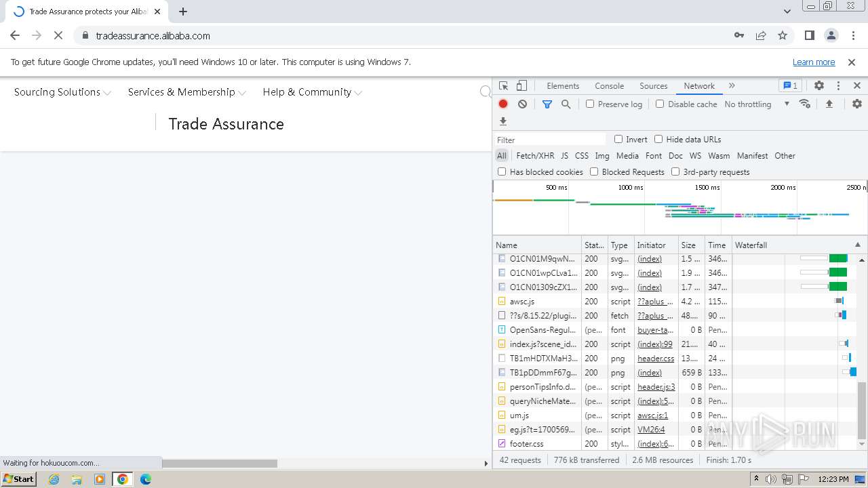Filter requests by Img type
This screenshot has height=488, width=868.
coord(602,156)
